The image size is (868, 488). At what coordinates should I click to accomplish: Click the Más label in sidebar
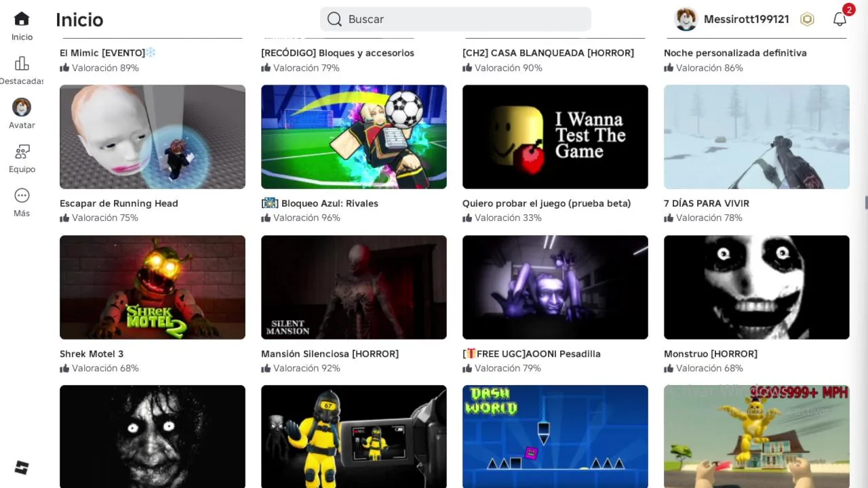pyautogui.click(x=22, y=213)
